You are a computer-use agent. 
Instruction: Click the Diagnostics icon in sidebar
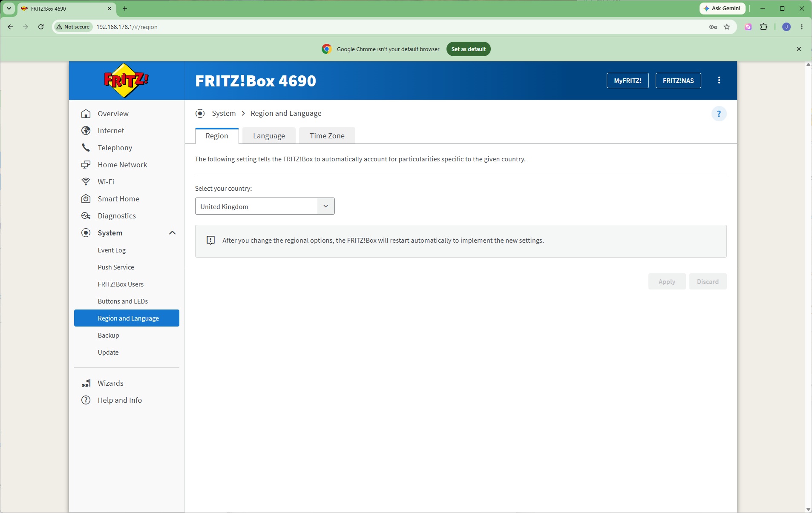pyautogui.click(x=86, y=216)
